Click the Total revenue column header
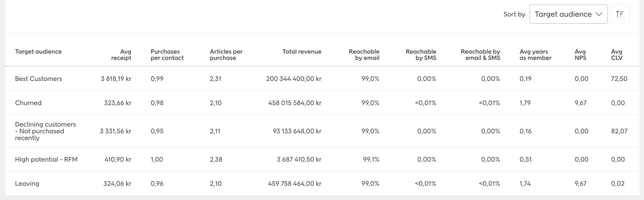 click(301, 52)
